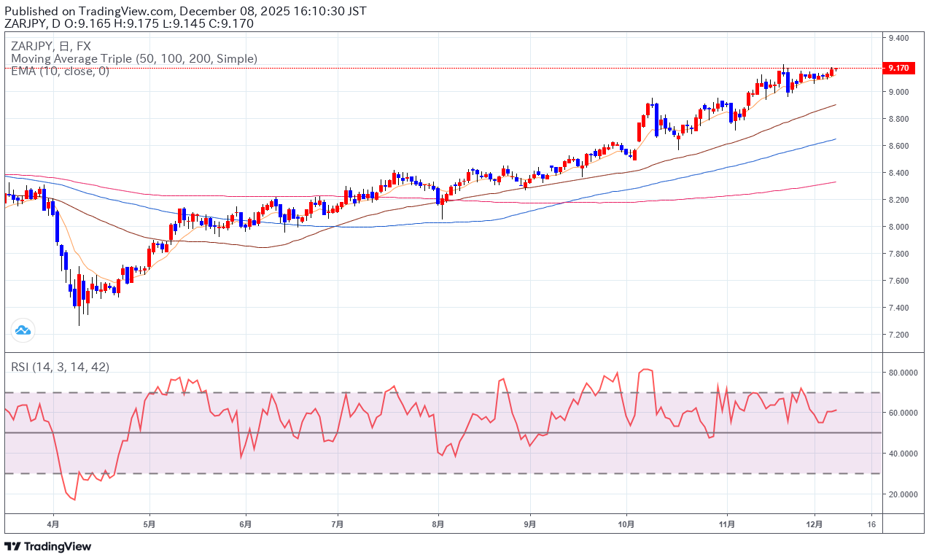Open the Published on TradingView.com header text
929x560 pixels.
pos(184,11)
